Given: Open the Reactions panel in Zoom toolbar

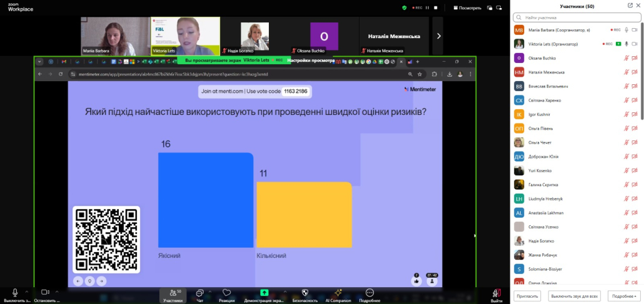Looking at the screenshot, I should tap(227, 293).
